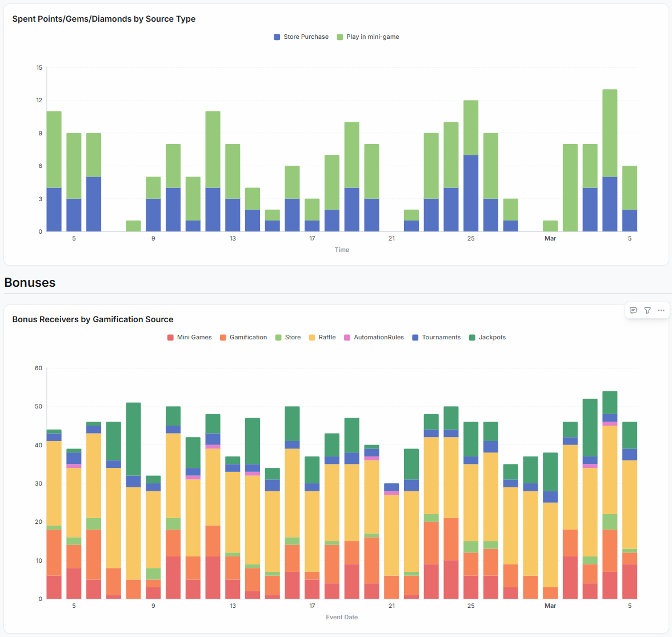Click the AutomationRules legend entry
672x637 pixels.
[374, 337]
